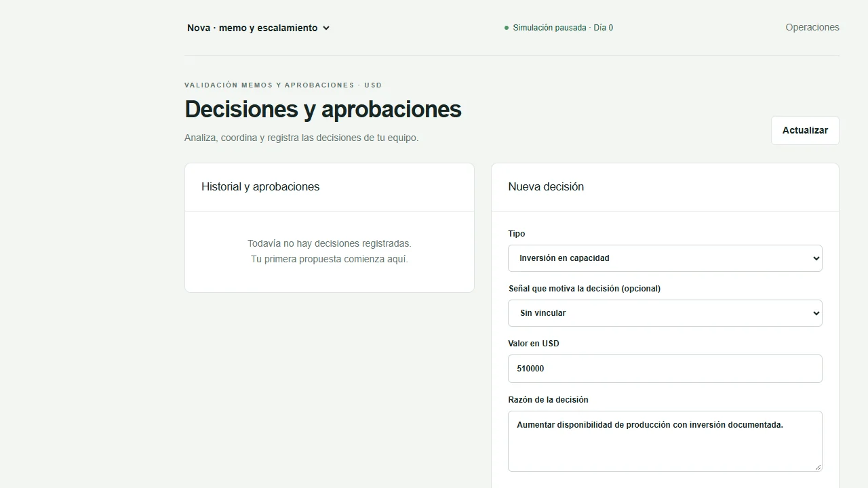Click the Valor en USD label
This screenshot has width=868, height=488.
click(534, 344)
